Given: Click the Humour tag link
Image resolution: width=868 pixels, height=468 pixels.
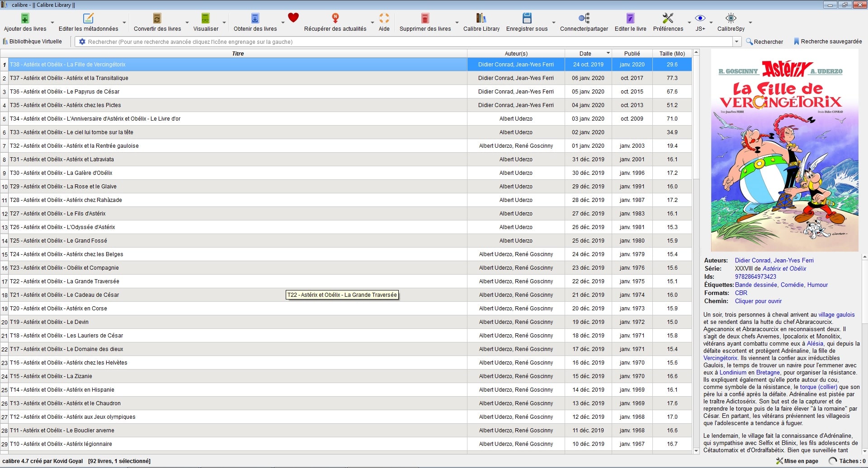Looking at the screenshot, I should 817,285.
